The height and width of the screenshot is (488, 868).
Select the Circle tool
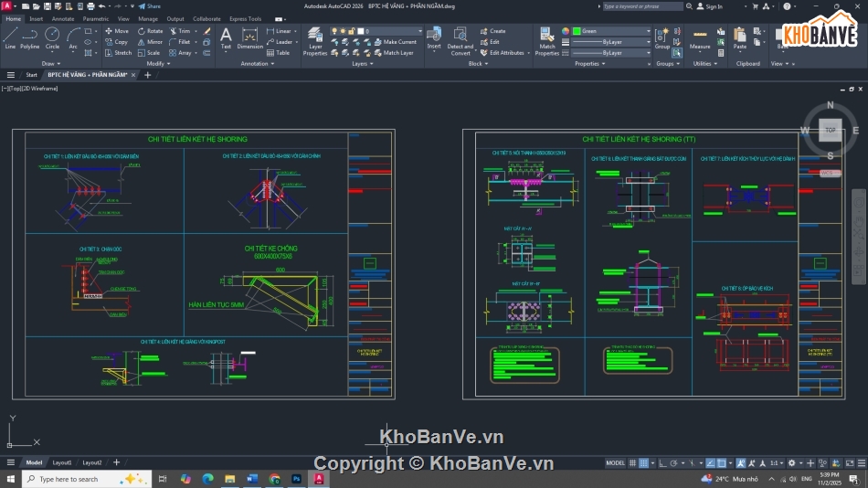[x=52, y=38]
